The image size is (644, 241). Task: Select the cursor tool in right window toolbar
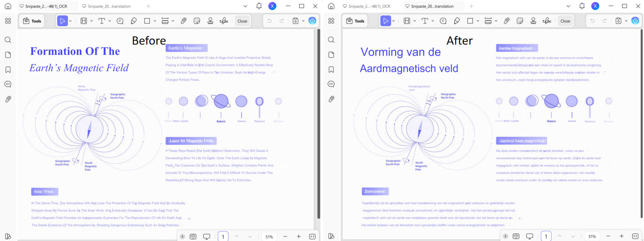[386, 21]
